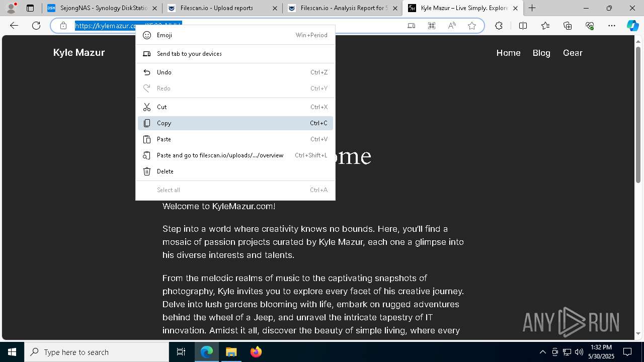The width and height of the screenshot is (644, 362).
Task: Close the Filescan.io Upload reports tab
Action: click(275, 9)
